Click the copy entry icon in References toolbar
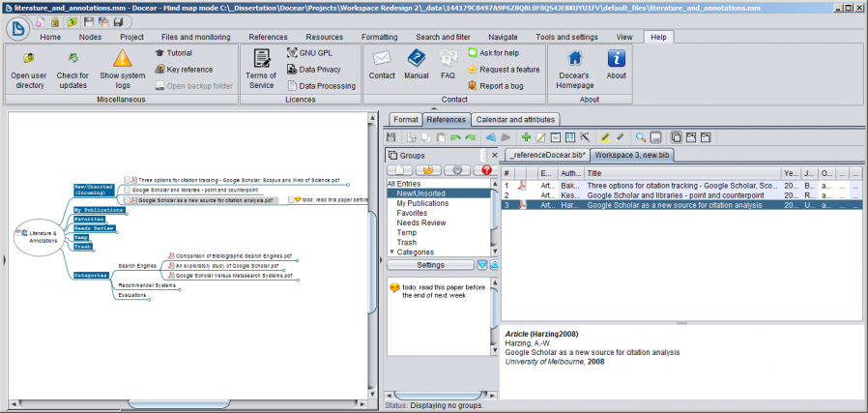 point(425,137)
